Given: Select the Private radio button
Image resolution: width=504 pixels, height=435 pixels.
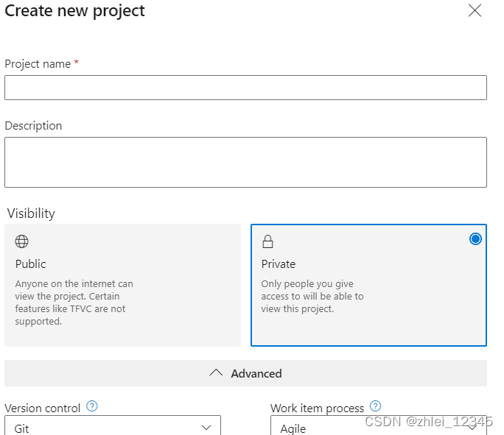Looking at the screenshot, I should click(475, 238).
